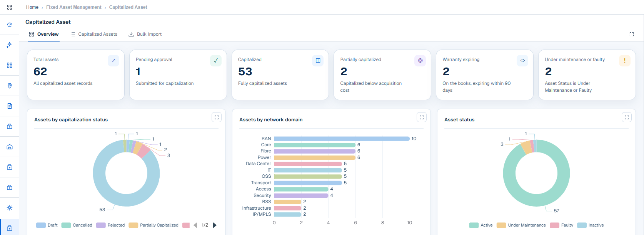Screen dimensions: 644x235
Task: Click the Access bar in chart
Action: (x=301, y=189)
